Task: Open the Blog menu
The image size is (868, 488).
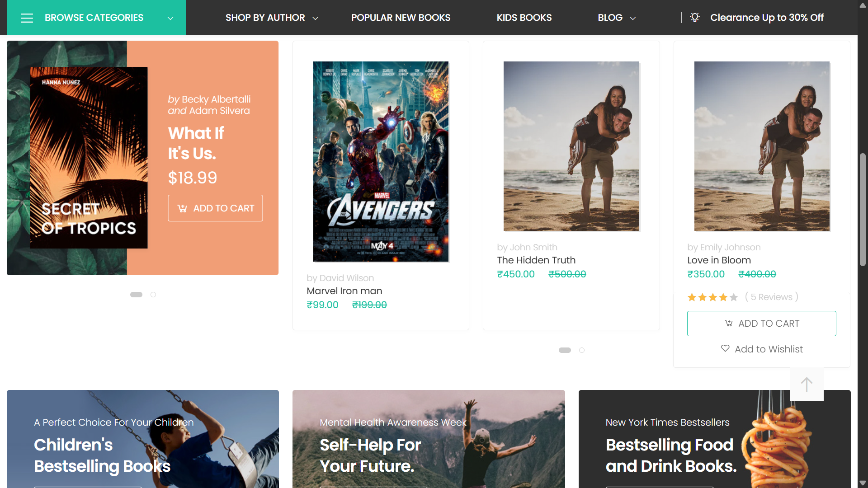Action: pyautogui.click(x=610, y=18)
